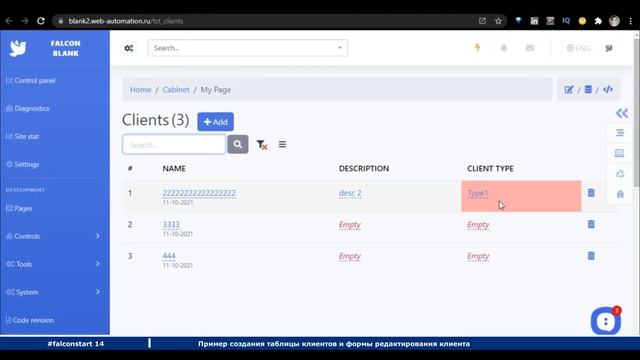Screen dimensions: 640x360
Task: Open Site stat in the sidebar
Action: pyautogui.click(x=22, y=136)
